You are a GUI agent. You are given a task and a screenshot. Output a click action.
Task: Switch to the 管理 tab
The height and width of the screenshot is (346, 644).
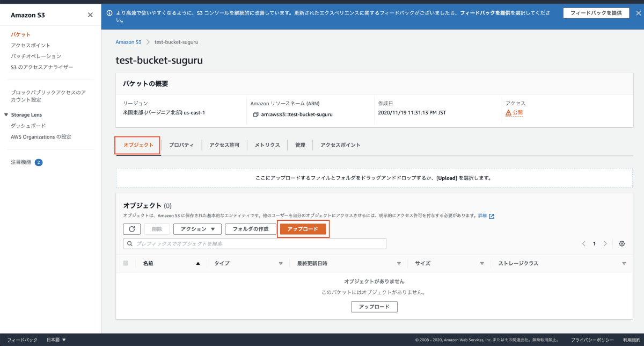pos(300,145)
